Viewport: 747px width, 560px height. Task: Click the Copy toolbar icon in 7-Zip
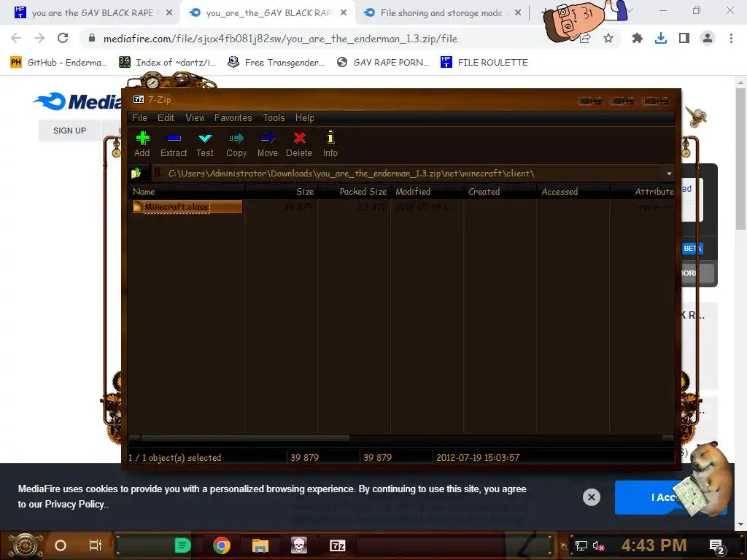[236, 144]
